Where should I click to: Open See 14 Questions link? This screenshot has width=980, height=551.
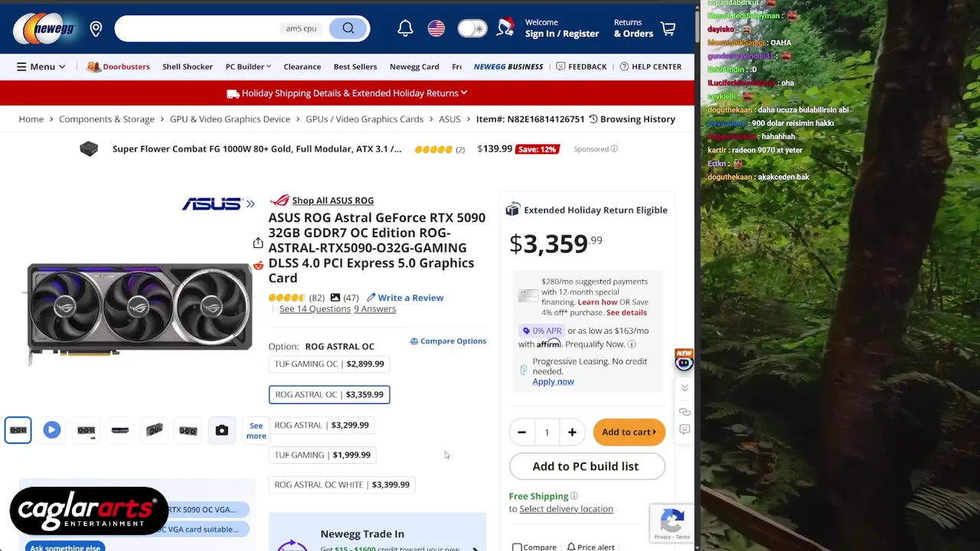315,309
